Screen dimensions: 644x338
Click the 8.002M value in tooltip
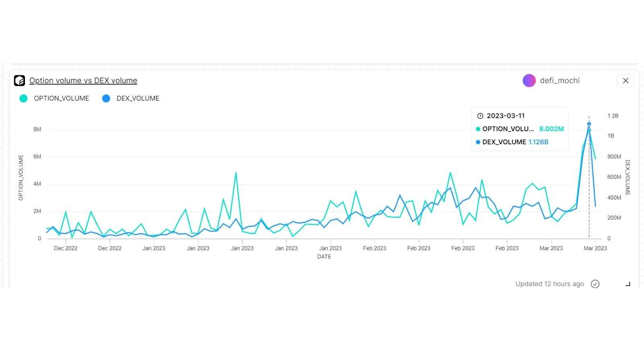pyautogui.click(x=551, y=129)
